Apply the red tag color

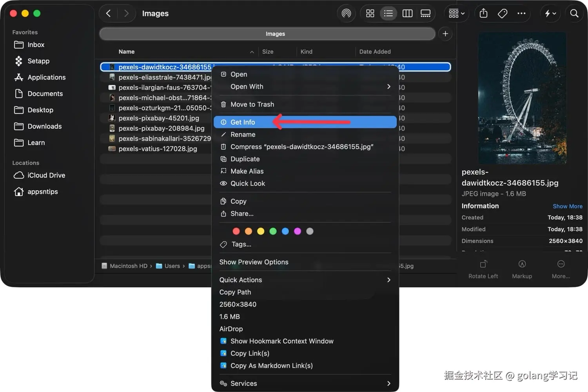point(236,231)
